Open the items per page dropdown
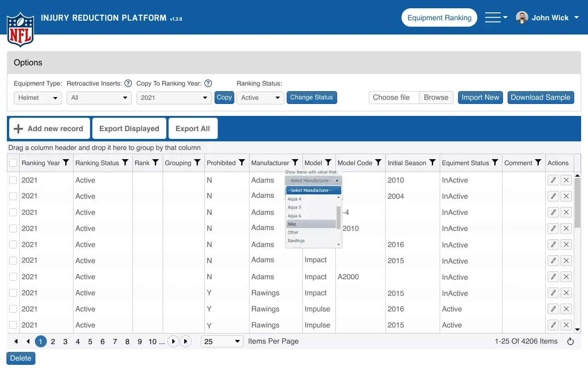This screenshot has height=368, width=588. pyautogui.click(x=222, y=341)
